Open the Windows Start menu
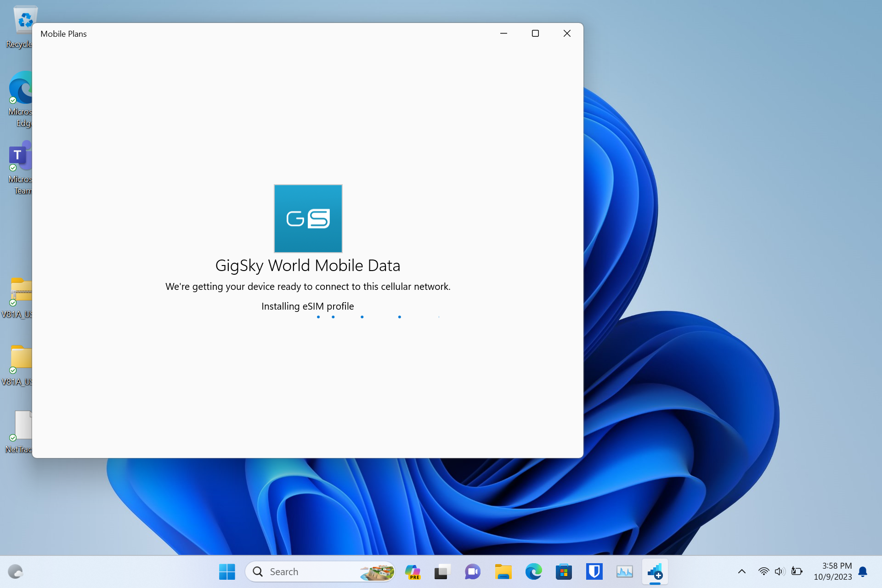The image size is (882, 588). 227,571
